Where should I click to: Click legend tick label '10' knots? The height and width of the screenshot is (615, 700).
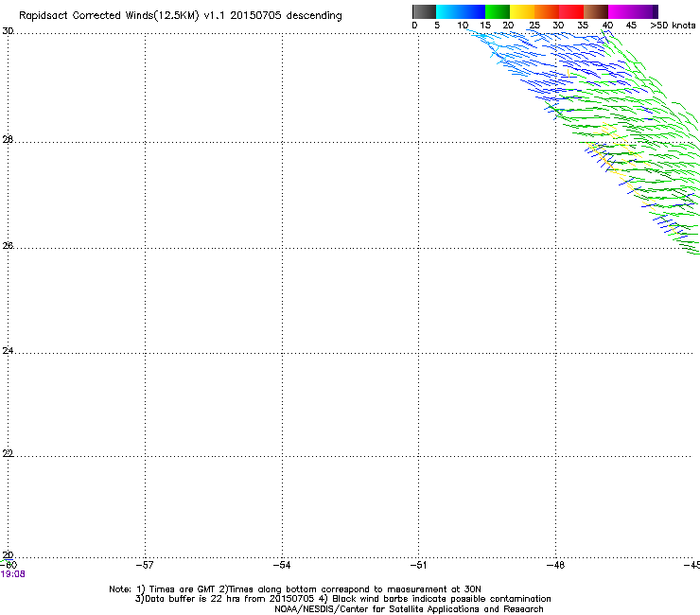click(463, 25)
